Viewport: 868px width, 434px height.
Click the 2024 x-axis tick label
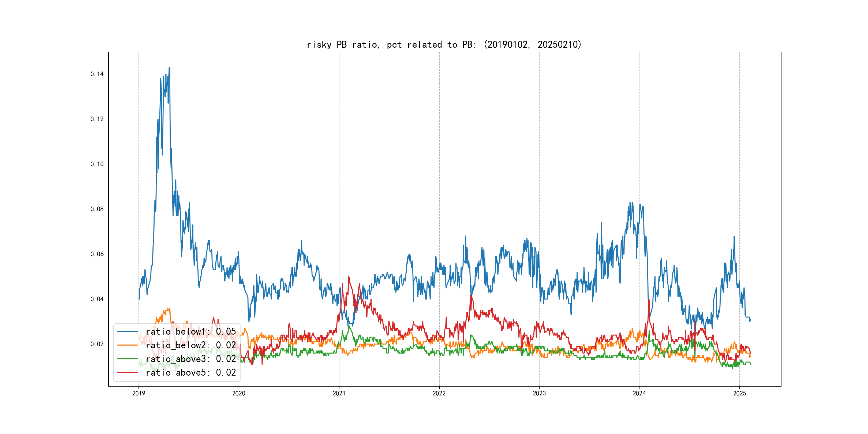639,393
